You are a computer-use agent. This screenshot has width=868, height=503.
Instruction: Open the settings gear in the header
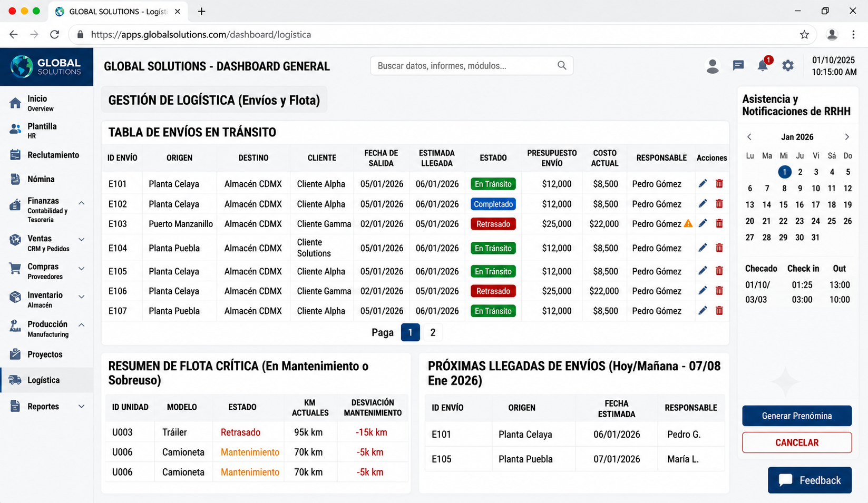788,65
